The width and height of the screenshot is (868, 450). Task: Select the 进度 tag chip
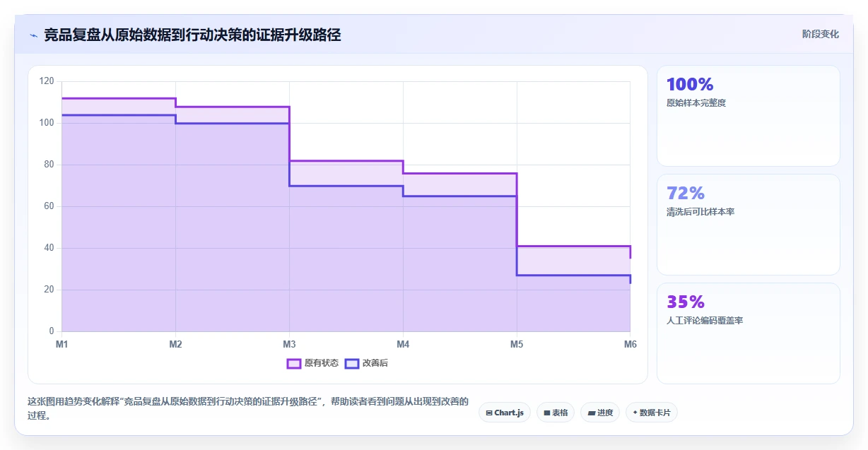(600, 413)
